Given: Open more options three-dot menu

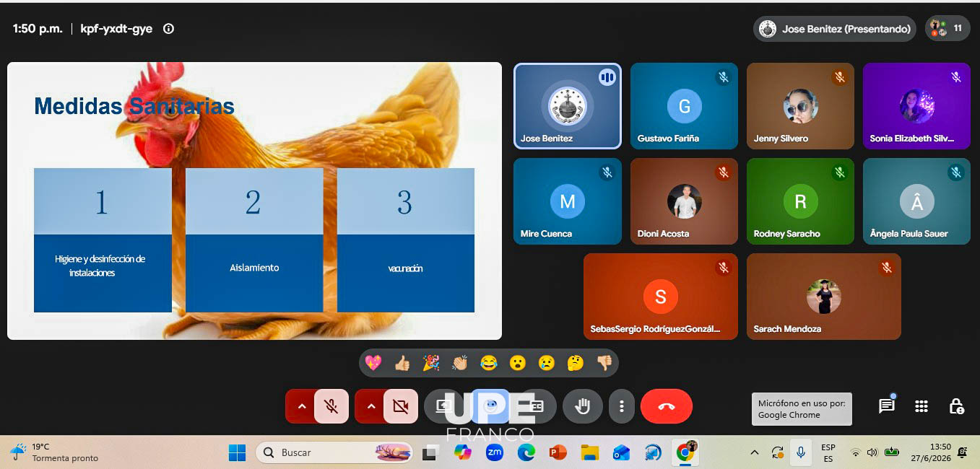Looking at the screenshot, I should (x=621, y=406).
